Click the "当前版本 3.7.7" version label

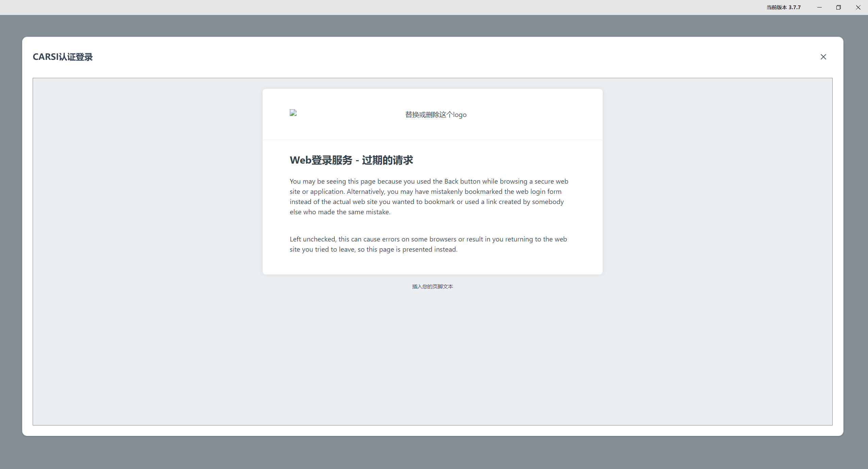point(783,7)
